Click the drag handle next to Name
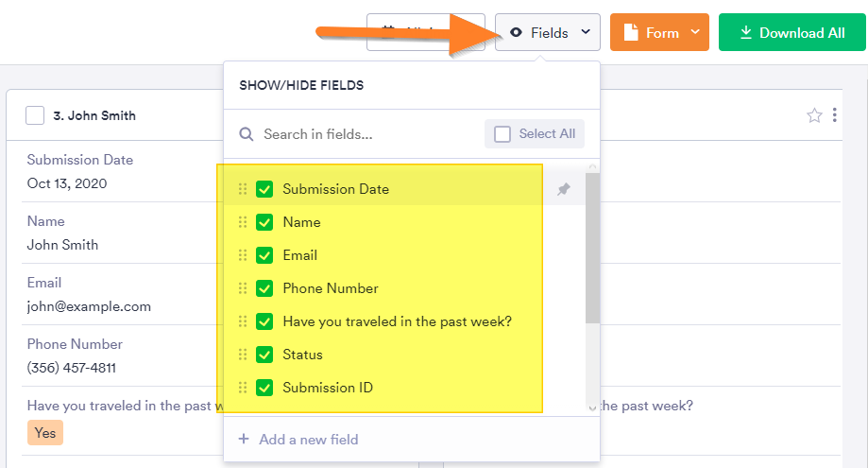Screen dimensions: 868x468 coord(243,222)
